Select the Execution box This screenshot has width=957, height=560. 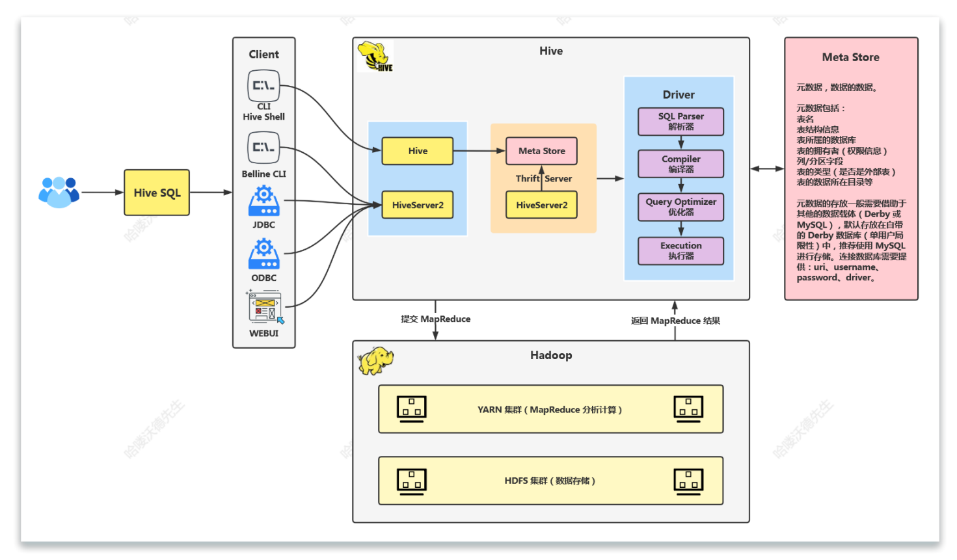coord(681,250)
